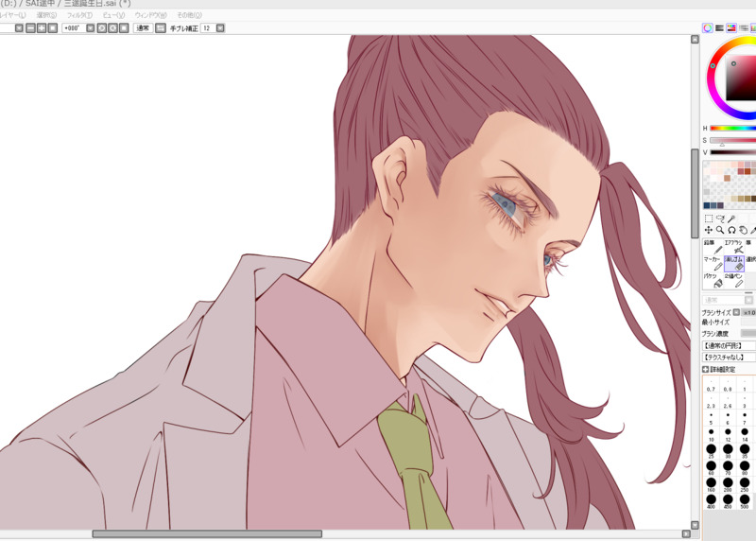Reset canvas rotation square button
Viewport: 756px width, 541px height.
tap(124, 28)
